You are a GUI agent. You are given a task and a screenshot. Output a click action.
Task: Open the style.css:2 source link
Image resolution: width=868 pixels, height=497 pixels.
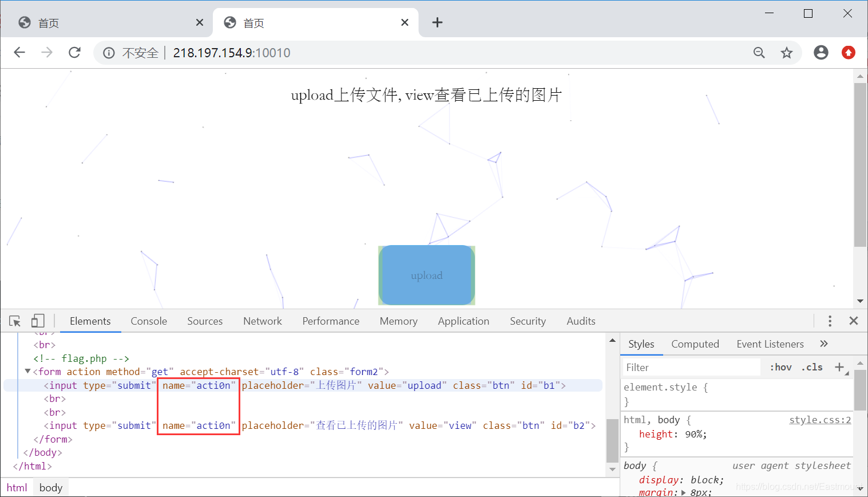pyautogui.click(x=820, y=420)
